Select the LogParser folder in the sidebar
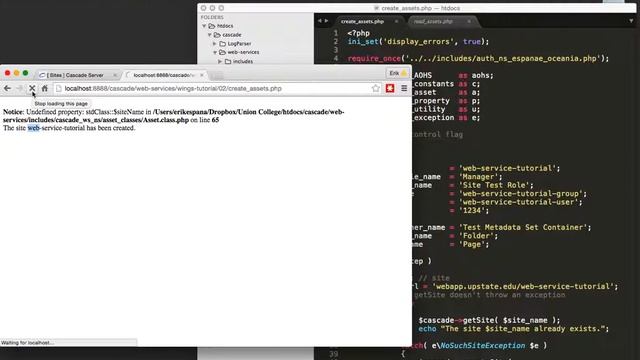The width and height of the screenshot is (640, 360). pos(239,44)
